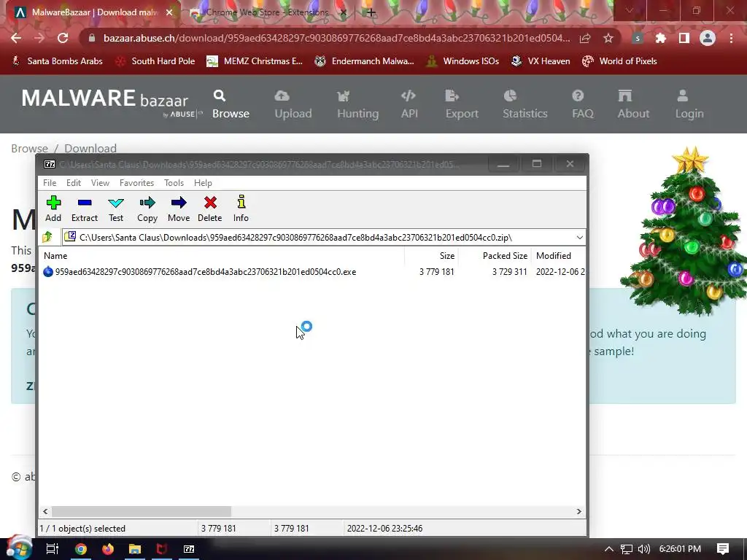747x560 pixels.
Task: Open Statistics on MalwareBazaar
Action: point(525,104)
